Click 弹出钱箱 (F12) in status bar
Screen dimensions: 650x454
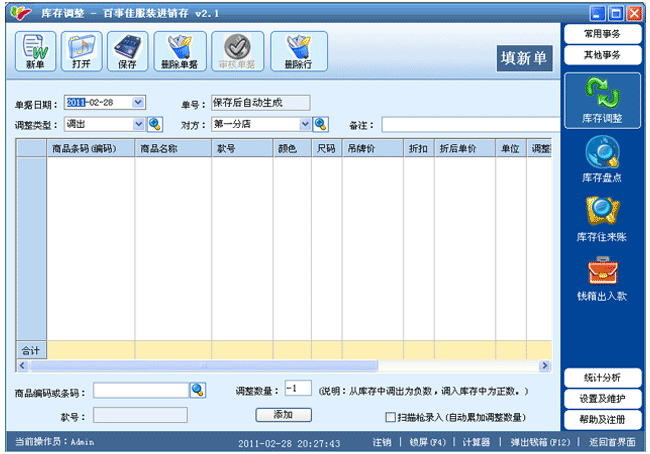(540, 442)
